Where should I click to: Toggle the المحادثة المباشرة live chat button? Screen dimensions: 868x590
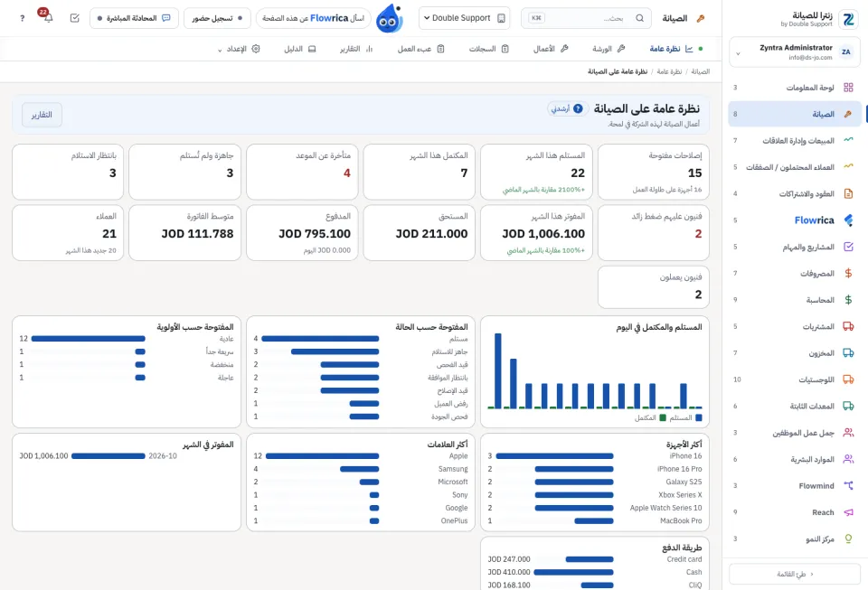pos(134,18)
